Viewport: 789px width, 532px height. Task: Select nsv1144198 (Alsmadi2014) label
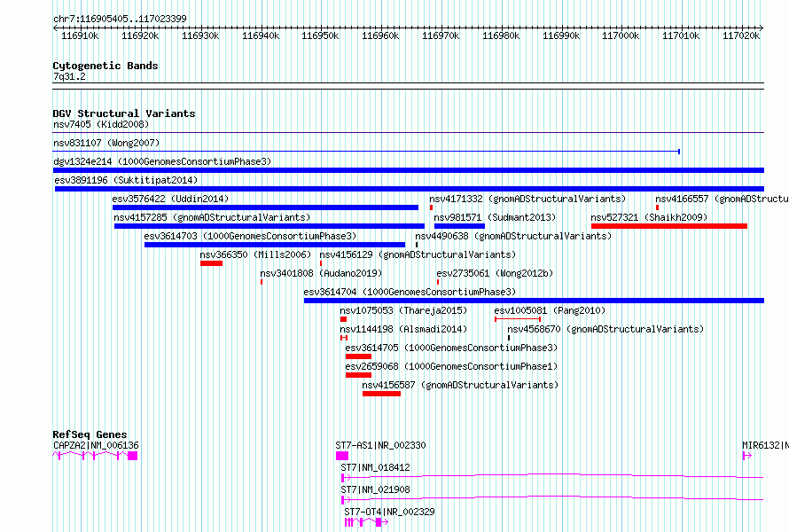[x=403, y=329]
